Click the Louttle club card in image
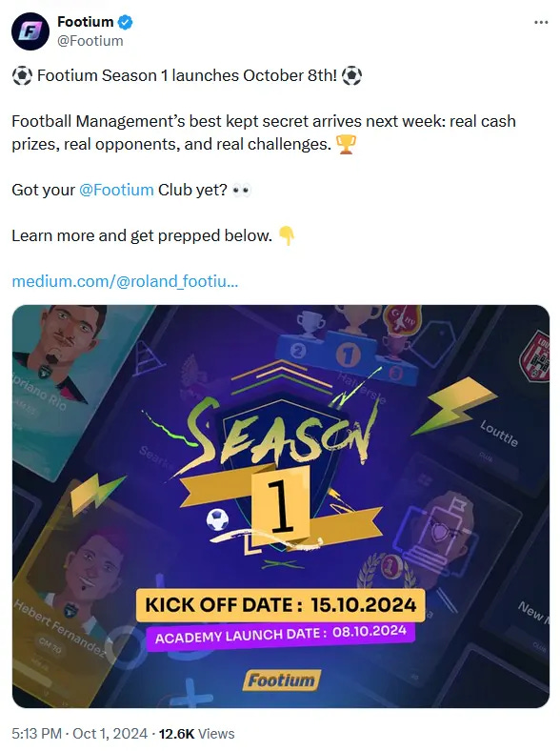Viewport: 560px width, 751px height. (498, 431)
